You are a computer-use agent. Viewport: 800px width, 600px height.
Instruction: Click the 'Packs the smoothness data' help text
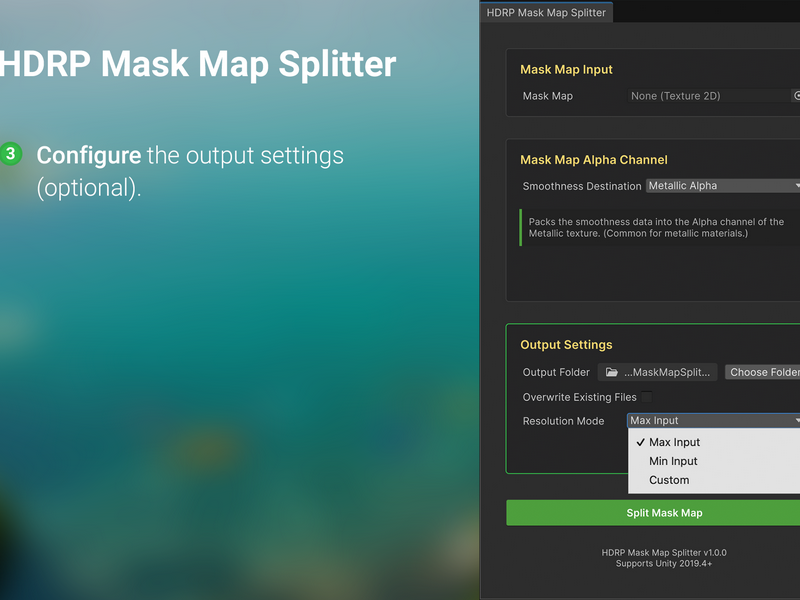[x=656, y=228]
